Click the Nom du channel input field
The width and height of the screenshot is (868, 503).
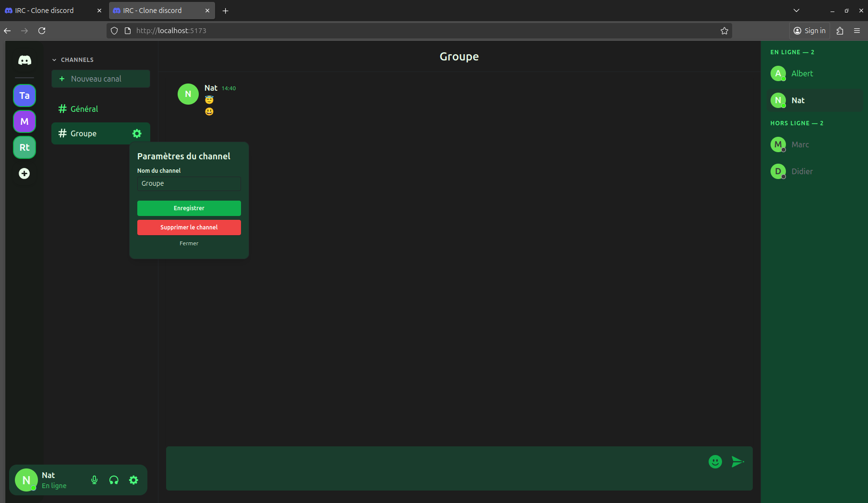pyautogui.click(x=189, y=184)
